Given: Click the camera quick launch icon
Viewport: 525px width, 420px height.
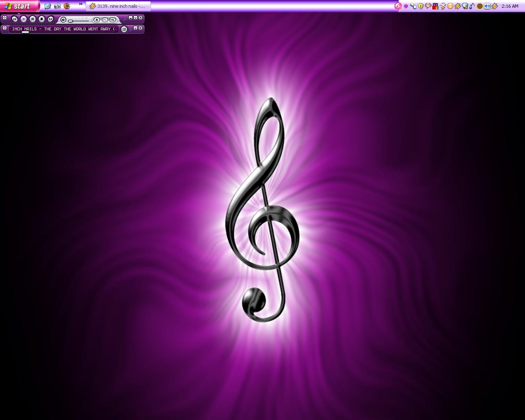Looking at the screenshot, I should point(57,6).
